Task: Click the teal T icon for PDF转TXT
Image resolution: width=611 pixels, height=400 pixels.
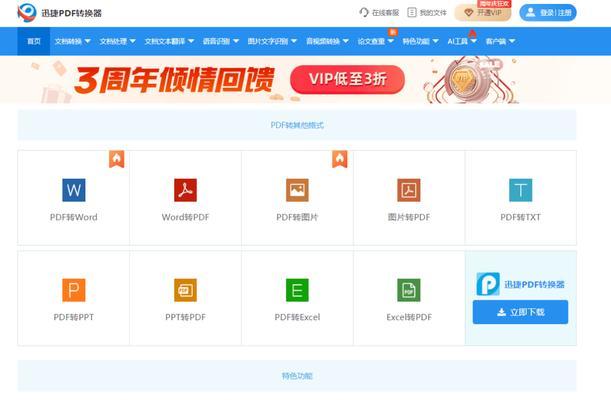Action: click(521, 190)
